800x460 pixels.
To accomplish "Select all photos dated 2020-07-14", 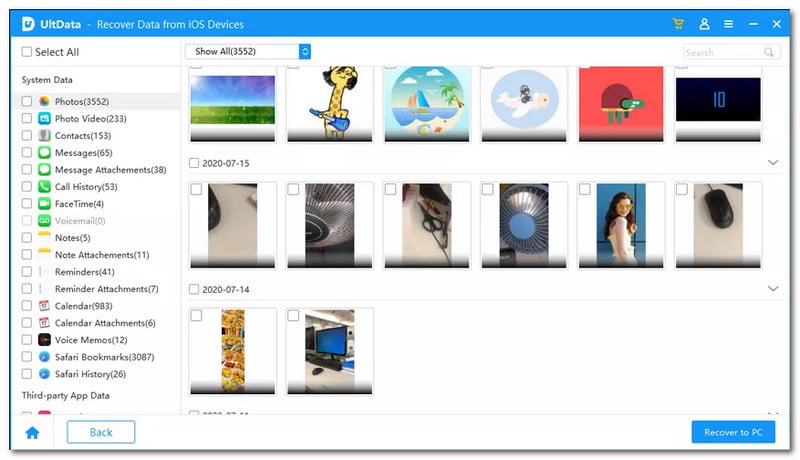I will coord(194,289).
